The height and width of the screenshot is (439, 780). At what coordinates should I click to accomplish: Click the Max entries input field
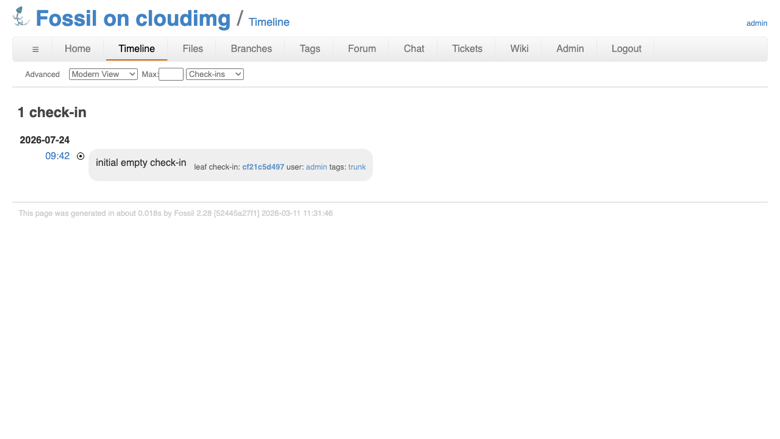pyautogui.click(x=171, y=74)
